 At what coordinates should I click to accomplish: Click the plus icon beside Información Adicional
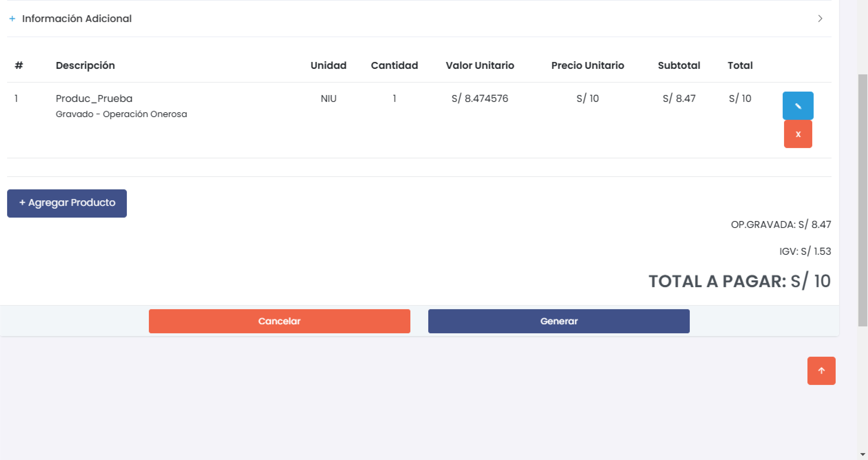(x=12, y=19)
